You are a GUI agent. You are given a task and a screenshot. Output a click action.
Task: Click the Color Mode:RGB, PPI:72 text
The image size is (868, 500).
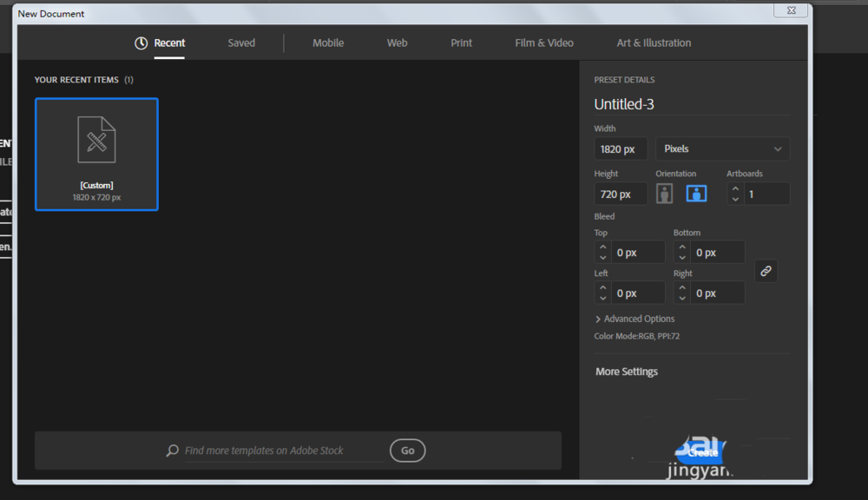(636, 336)
